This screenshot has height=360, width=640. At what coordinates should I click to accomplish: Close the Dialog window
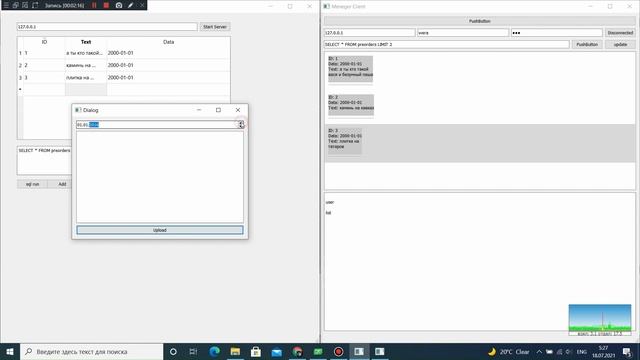238,110
